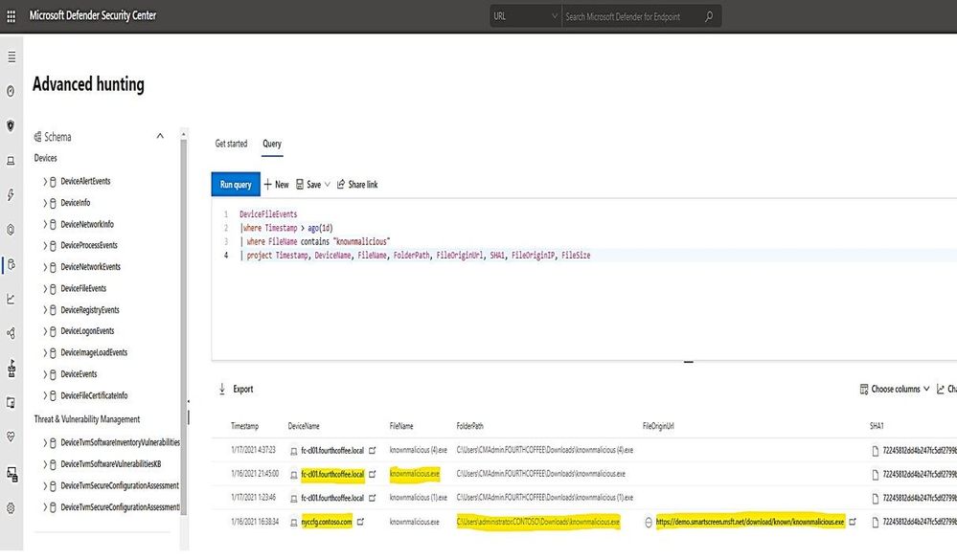Open highlighted fc-cl01.fourthcoffee.local device link
The image size is (957, 560).
(x=332, y=474)
